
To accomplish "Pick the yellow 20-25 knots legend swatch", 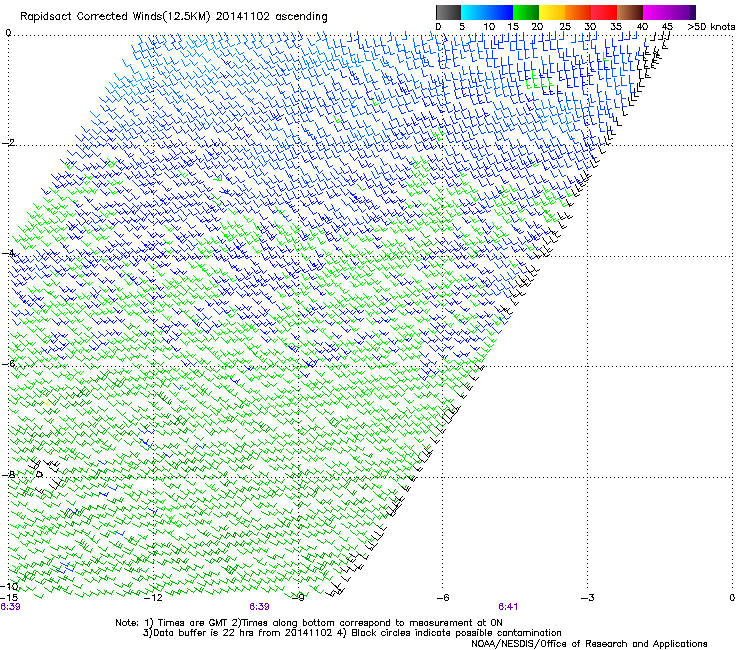I will [x=552, y=12].
